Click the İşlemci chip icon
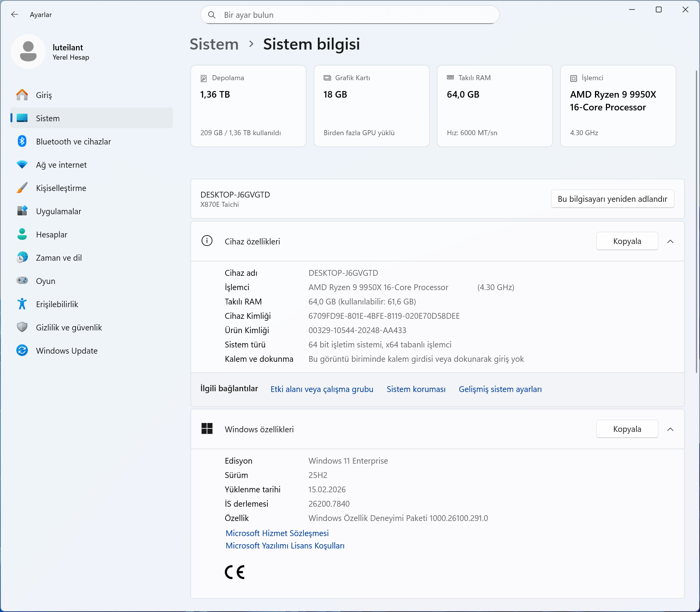 [574, 78]
